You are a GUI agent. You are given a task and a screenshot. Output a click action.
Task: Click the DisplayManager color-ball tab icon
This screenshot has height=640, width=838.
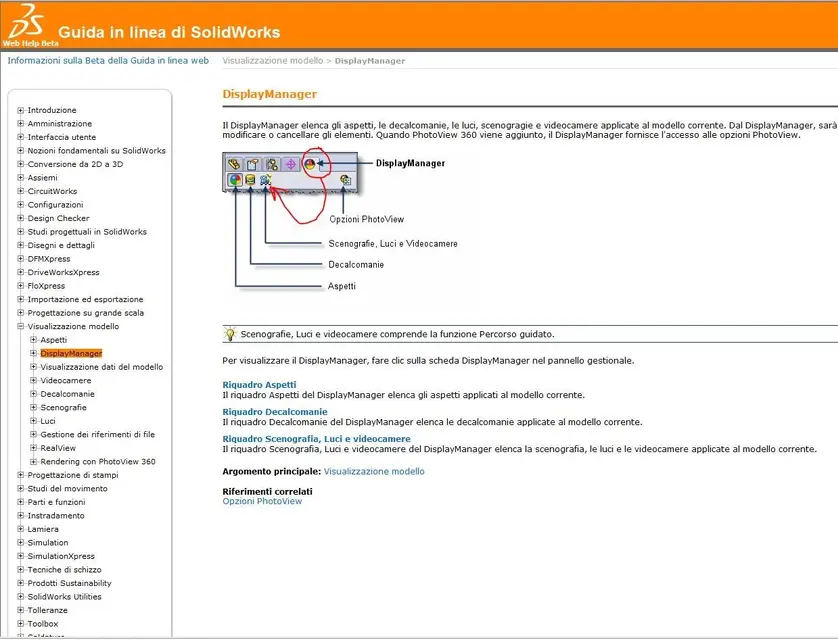click(309, 164)
